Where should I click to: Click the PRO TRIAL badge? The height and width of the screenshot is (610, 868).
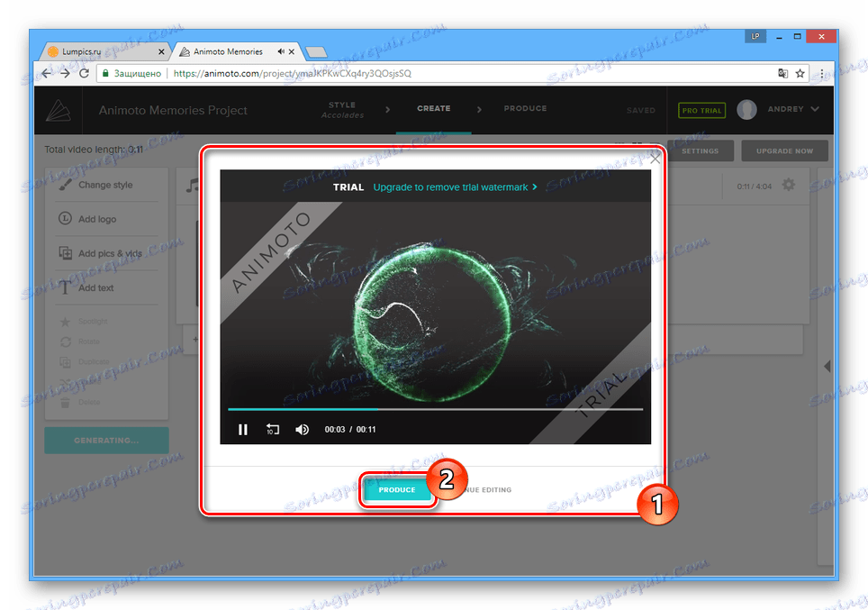coord(701,110)
